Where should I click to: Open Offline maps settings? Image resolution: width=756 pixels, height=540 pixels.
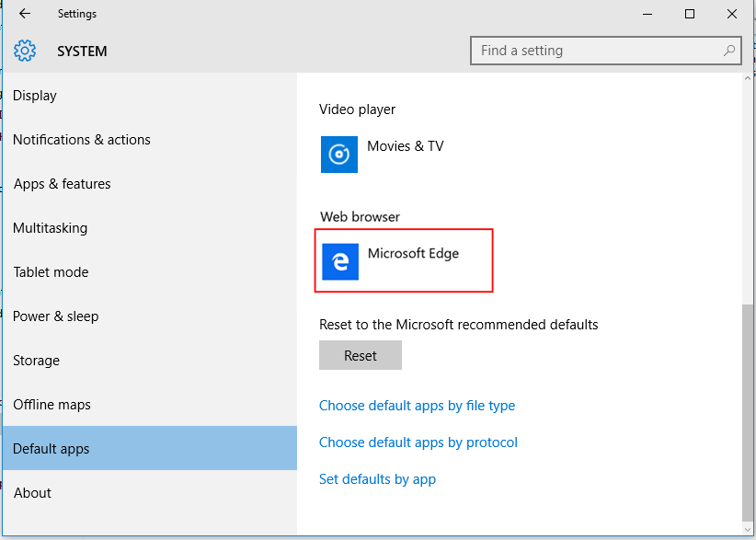tap(52, 404)
